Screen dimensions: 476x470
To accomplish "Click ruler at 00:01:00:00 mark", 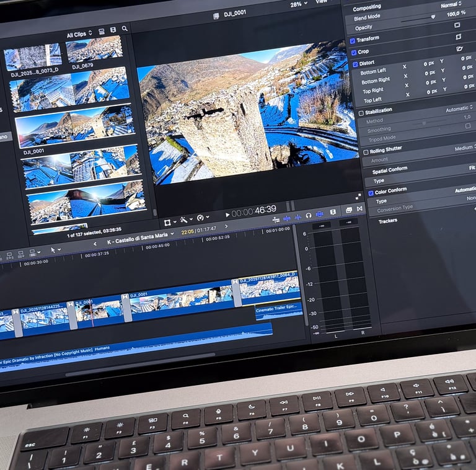I will (x=278, y=230).
